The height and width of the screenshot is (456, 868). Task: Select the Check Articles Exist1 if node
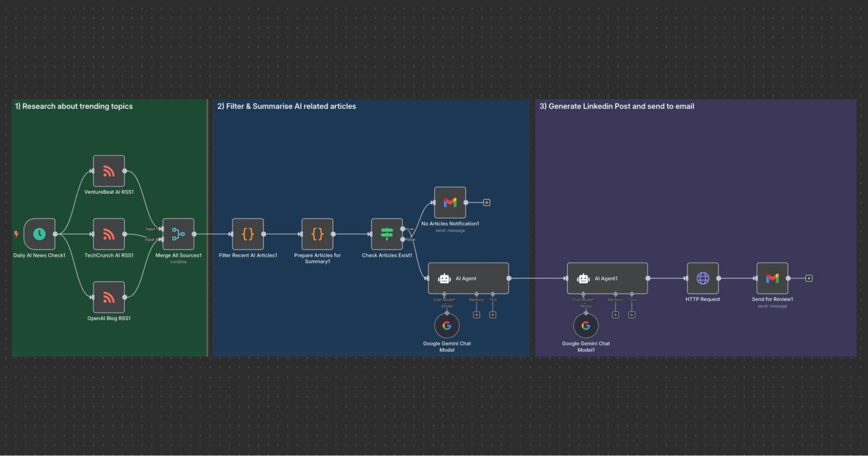pyautogui.click(x=386, y=235)
